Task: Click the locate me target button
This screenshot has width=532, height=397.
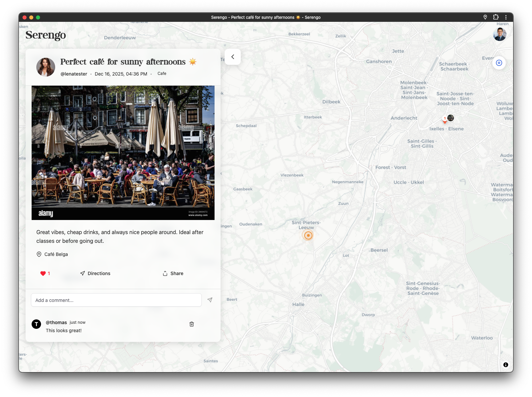Action: pos(499,63)
